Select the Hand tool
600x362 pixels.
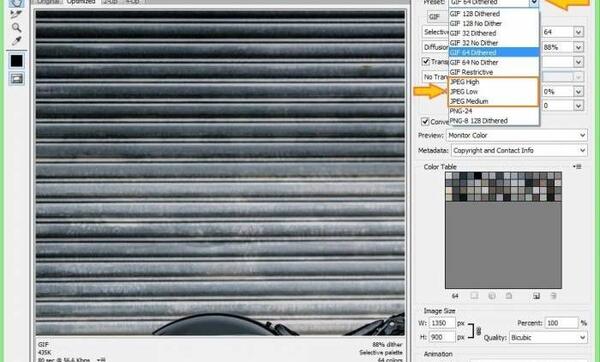(x=16, y=3)
